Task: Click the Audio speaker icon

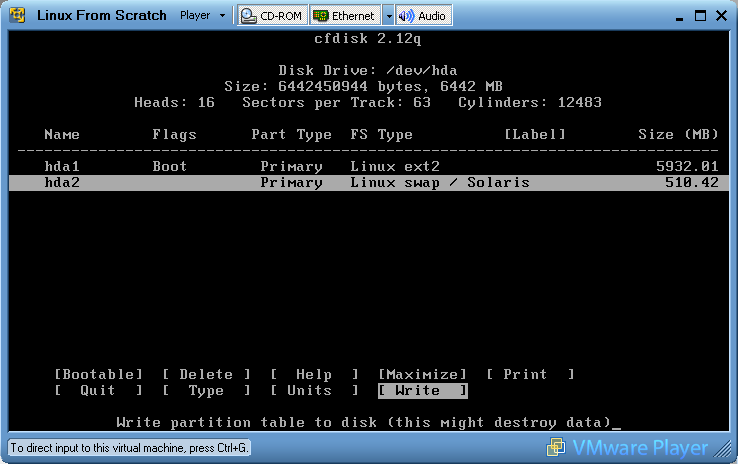Action: click(406, 16)
